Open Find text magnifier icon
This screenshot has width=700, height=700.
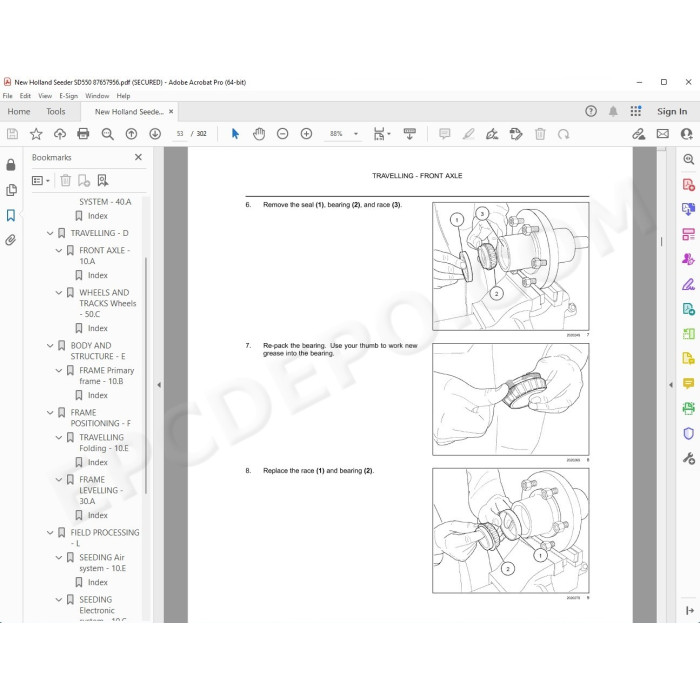click(x=107, y=134)
